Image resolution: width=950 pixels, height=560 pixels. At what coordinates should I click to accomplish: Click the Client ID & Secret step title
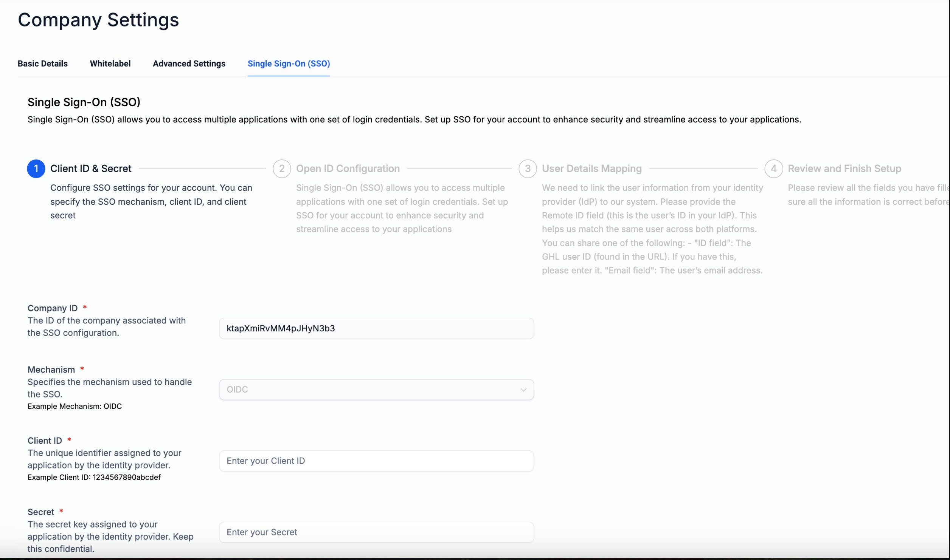pos(91,169)
